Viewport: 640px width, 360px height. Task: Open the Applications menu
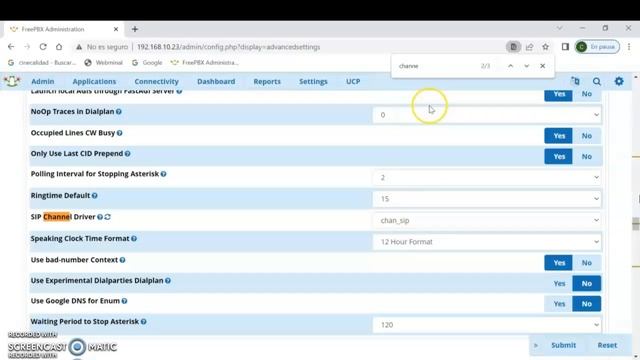tap(94, 81)
